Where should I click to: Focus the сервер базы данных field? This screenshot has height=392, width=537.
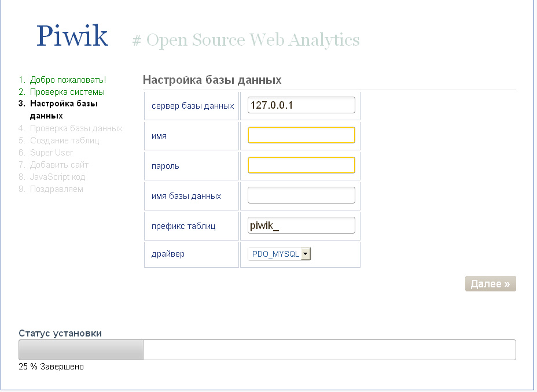point(301,105)
